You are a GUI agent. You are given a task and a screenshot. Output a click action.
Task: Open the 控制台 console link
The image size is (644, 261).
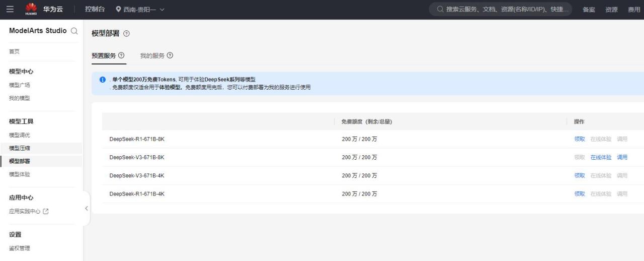(95, 10)
